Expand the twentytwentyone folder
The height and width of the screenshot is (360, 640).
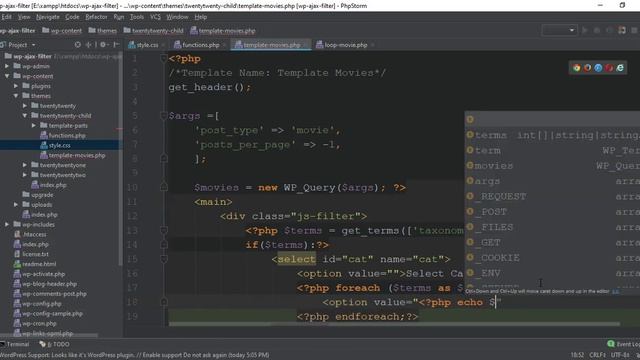pyautogui.click(x=25, y=165)
